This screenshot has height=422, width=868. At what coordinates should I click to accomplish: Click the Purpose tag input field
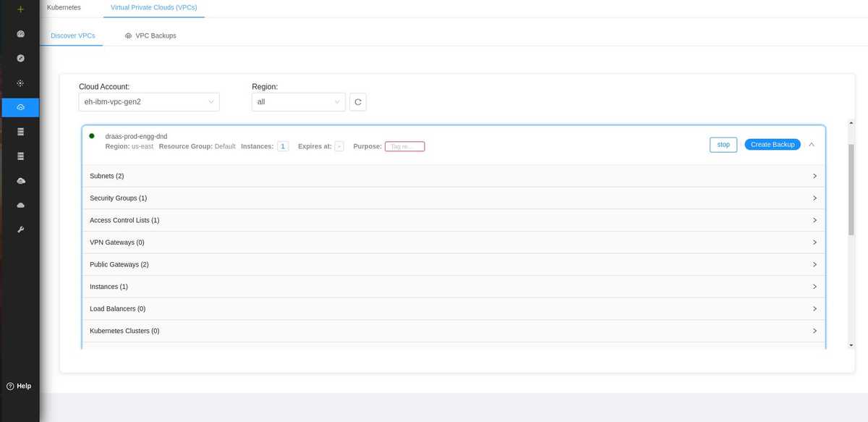[x=404, y=146]
